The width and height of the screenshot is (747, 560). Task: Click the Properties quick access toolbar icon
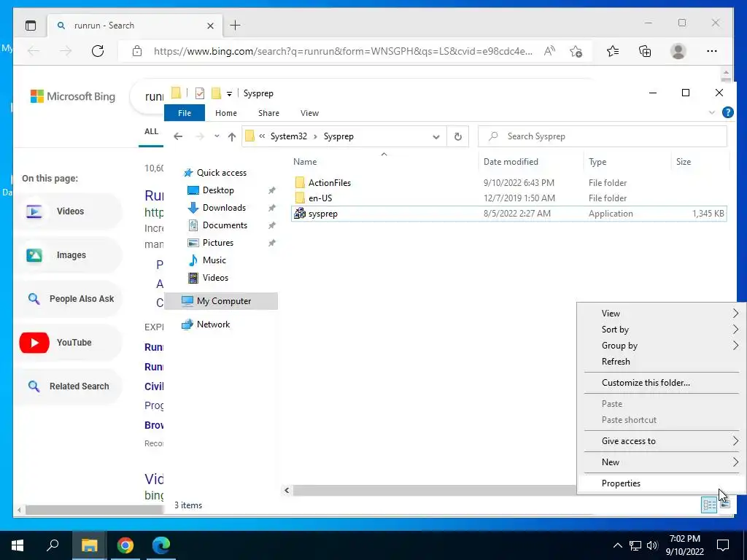200,93
